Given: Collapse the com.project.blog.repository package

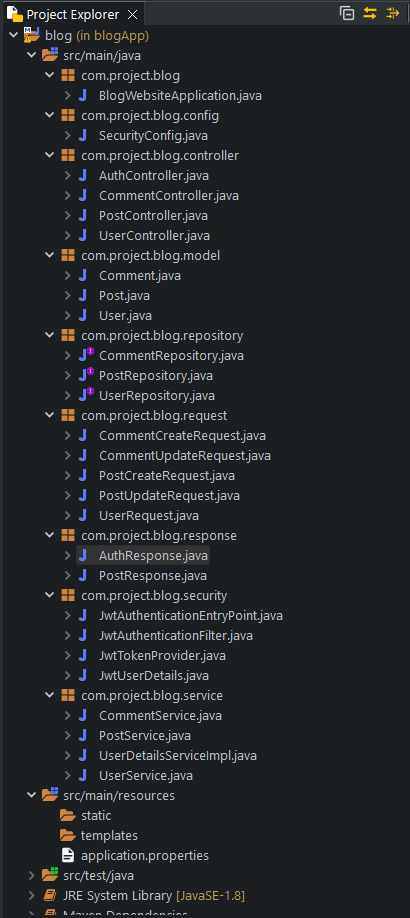Looking at the screenshot, I should click(49, 335).
